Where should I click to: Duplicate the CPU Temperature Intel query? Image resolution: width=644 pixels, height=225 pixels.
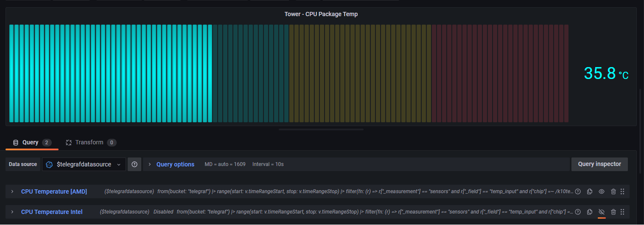(589, 212)
